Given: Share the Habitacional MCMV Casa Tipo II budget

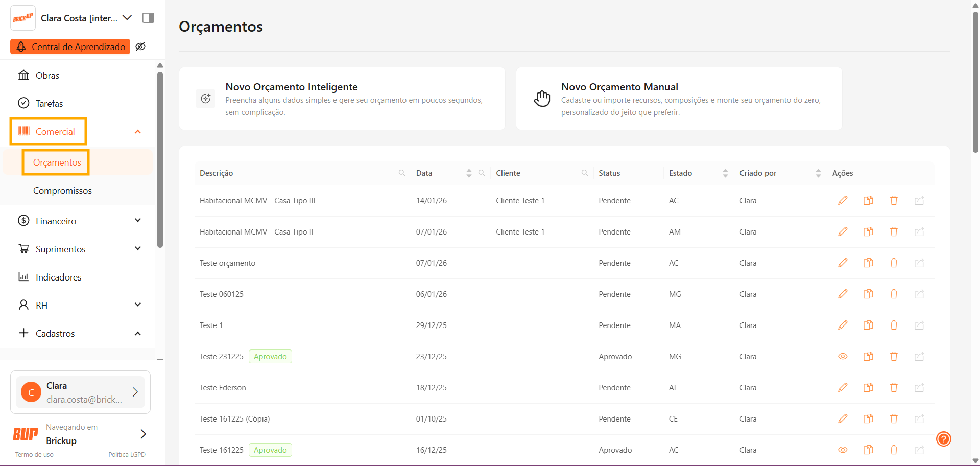Looking at the screenshot, I should 919,232.
